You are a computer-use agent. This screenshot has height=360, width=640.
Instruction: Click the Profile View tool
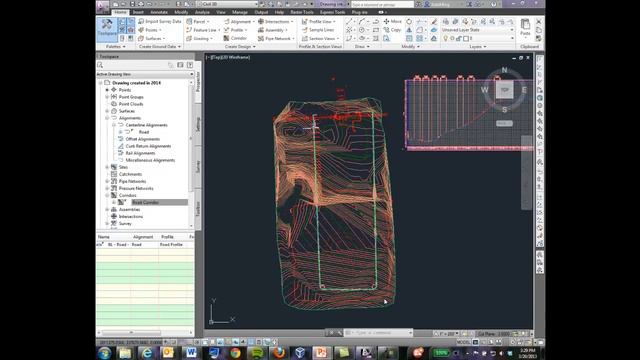click(318, 21)
